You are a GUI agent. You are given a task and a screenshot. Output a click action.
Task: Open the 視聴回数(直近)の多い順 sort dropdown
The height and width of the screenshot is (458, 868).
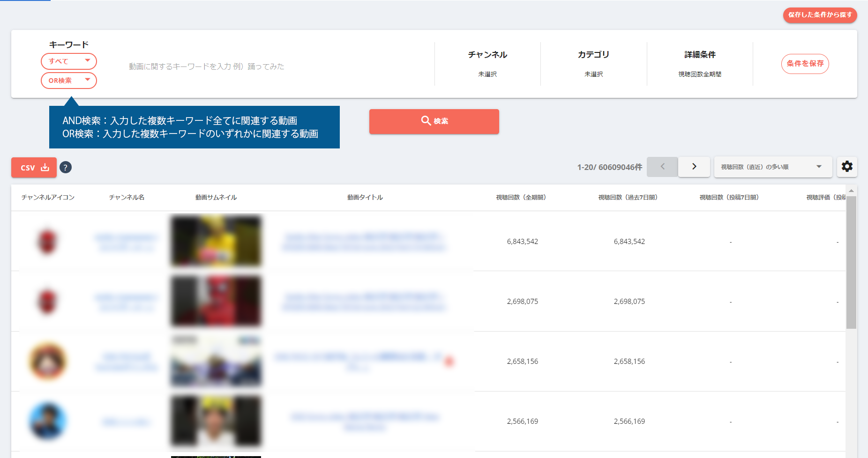pos(772,167)
